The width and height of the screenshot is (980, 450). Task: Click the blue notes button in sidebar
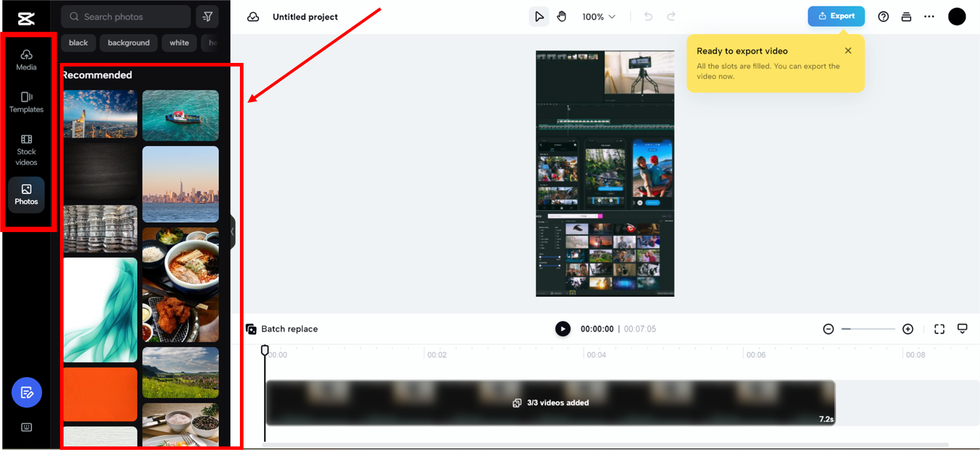tap(27, 392)
